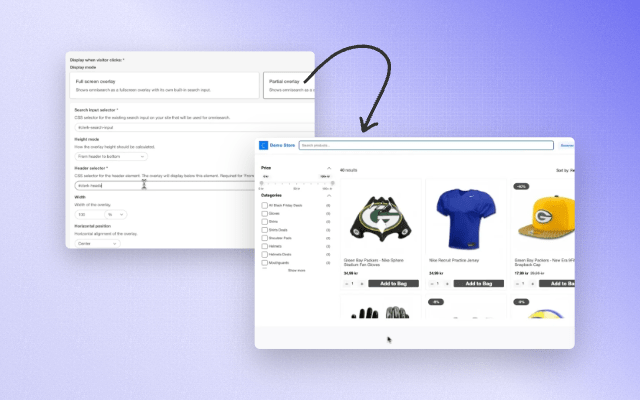
Task: Click Show more under Categories
Action: pyautogui.click(x=296, y=271)
